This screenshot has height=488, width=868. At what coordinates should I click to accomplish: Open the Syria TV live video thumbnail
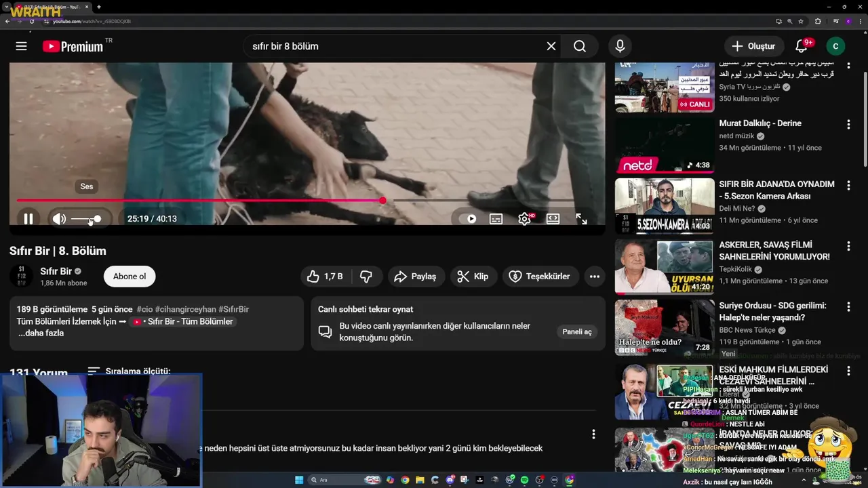(665, 87)
